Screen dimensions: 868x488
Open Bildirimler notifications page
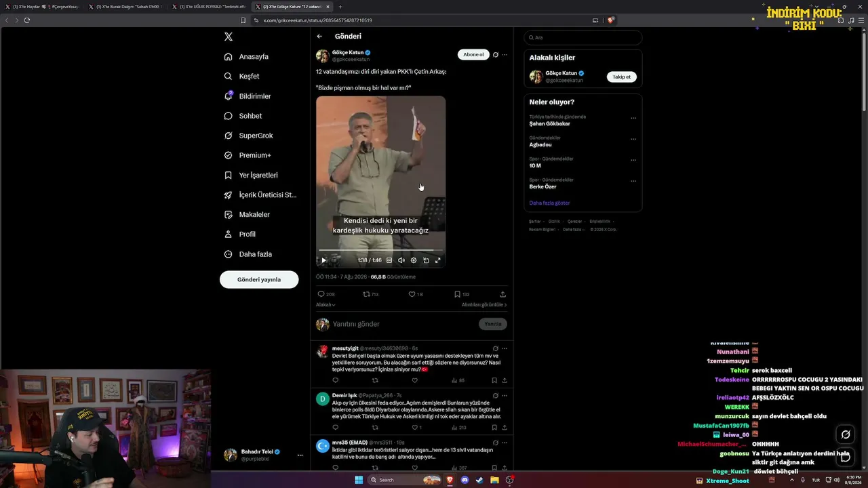[248, 96]
